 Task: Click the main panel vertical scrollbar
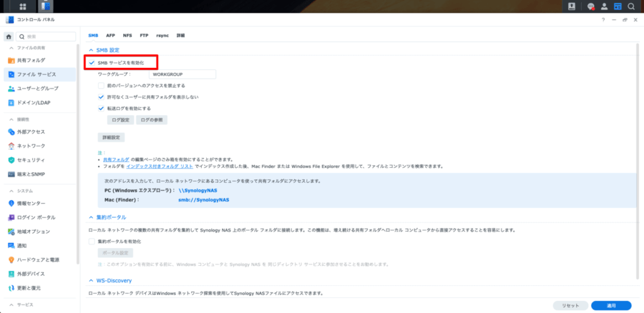[x=637, y=162]
